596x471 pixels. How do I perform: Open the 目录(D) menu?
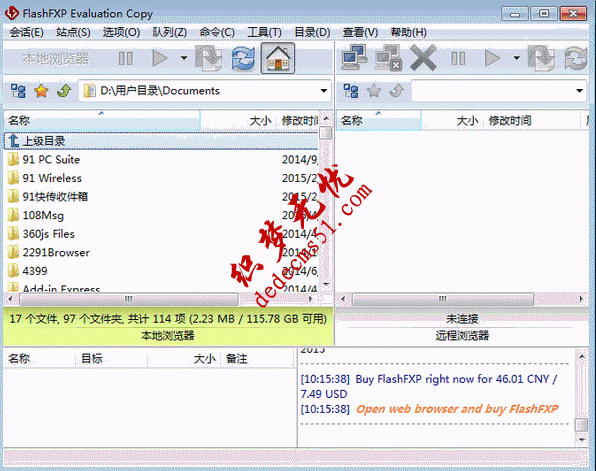click(x=312, y=32)
